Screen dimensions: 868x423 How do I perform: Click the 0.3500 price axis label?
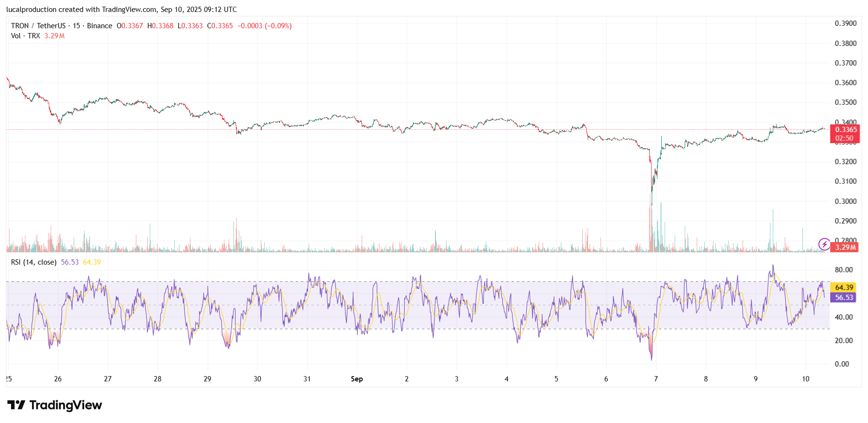846,102
